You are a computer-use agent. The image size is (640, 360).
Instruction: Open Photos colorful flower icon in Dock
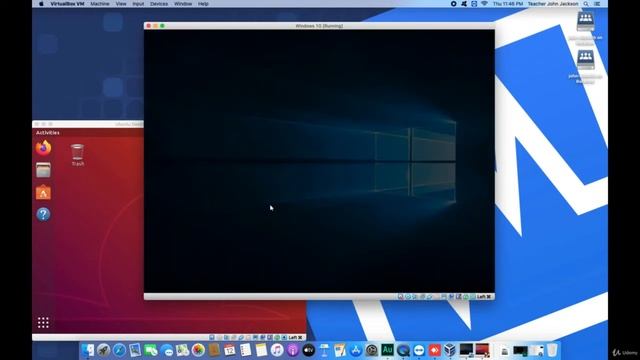(198, 350)
